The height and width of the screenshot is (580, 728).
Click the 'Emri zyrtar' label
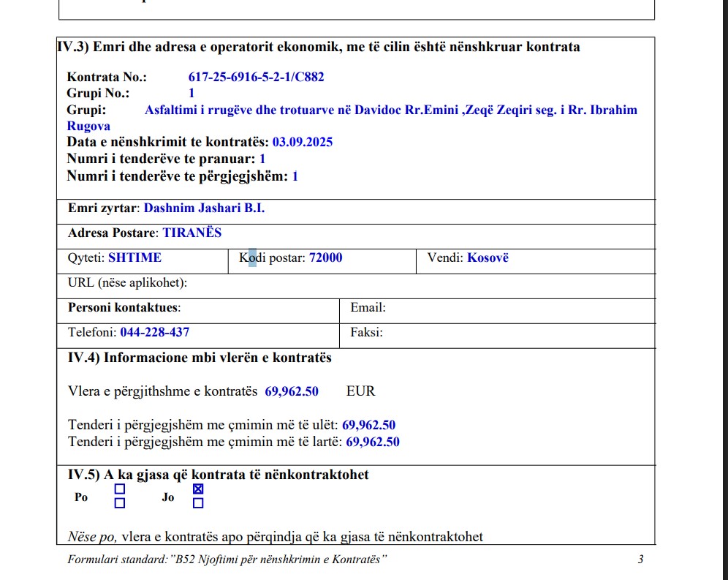[102, 208]
